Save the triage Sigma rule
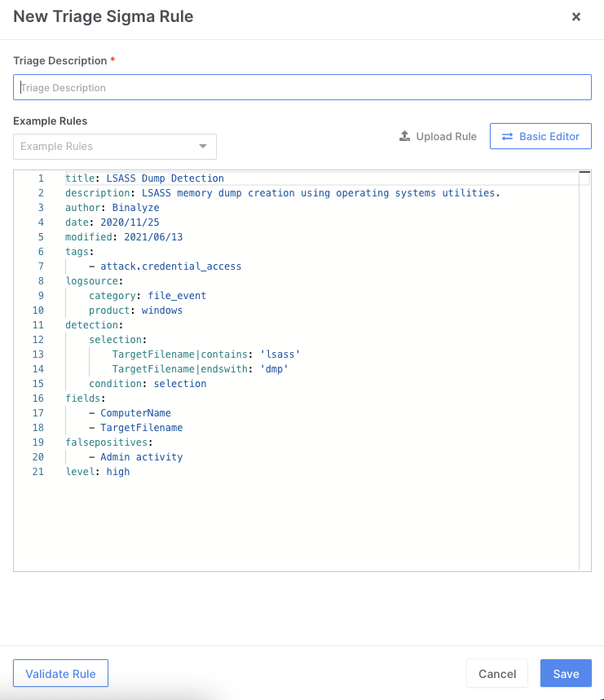Viewport: 604px width, 700px height. tap(566, 673)
